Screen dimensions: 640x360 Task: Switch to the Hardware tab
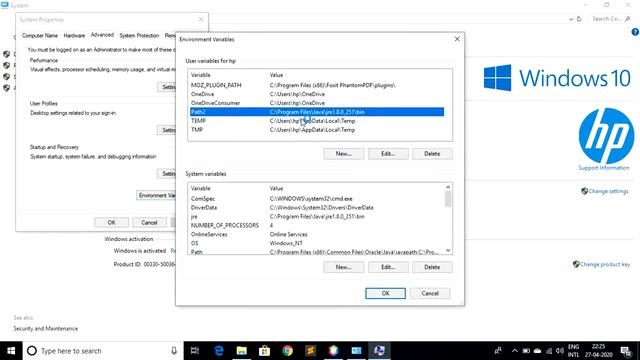[x=74, y=36]
